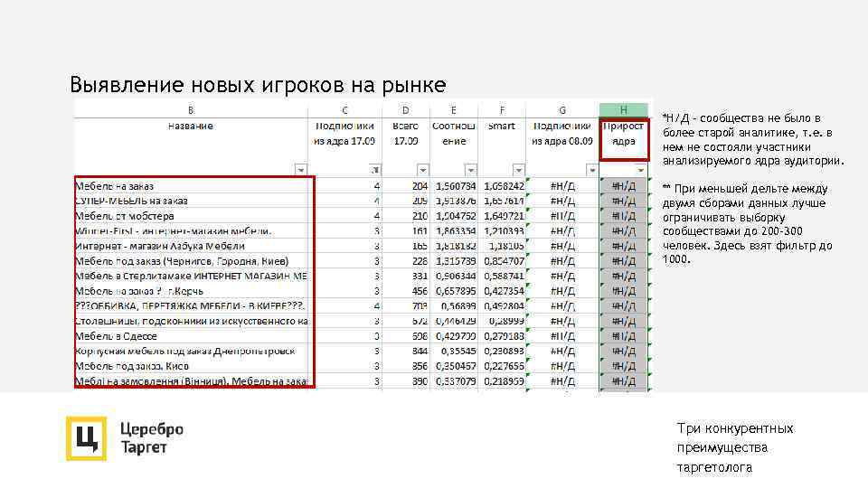Select cell Интернет - магазин Азбука Мебели
Image resolution: width=868 pixels, height=488 pixels.
(191, 246)
